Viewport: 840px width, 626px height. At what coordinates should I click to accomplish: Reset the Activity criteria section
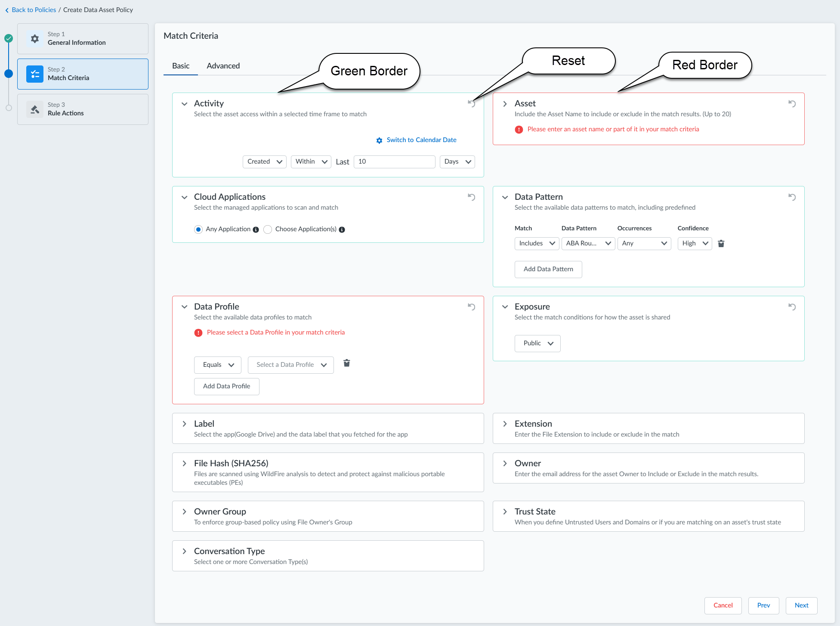tap(472, 103)
